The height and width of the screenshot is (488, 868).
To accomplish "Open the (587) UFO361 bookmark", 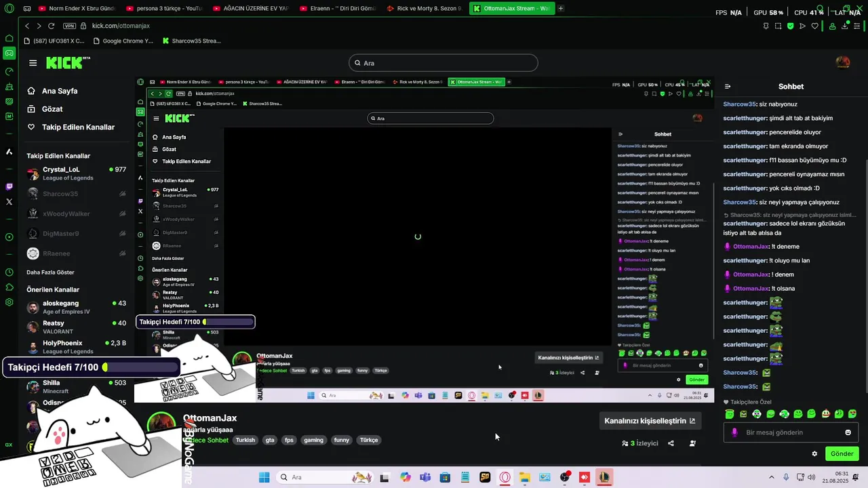I will pyautogui.click(x=54, y=41).
